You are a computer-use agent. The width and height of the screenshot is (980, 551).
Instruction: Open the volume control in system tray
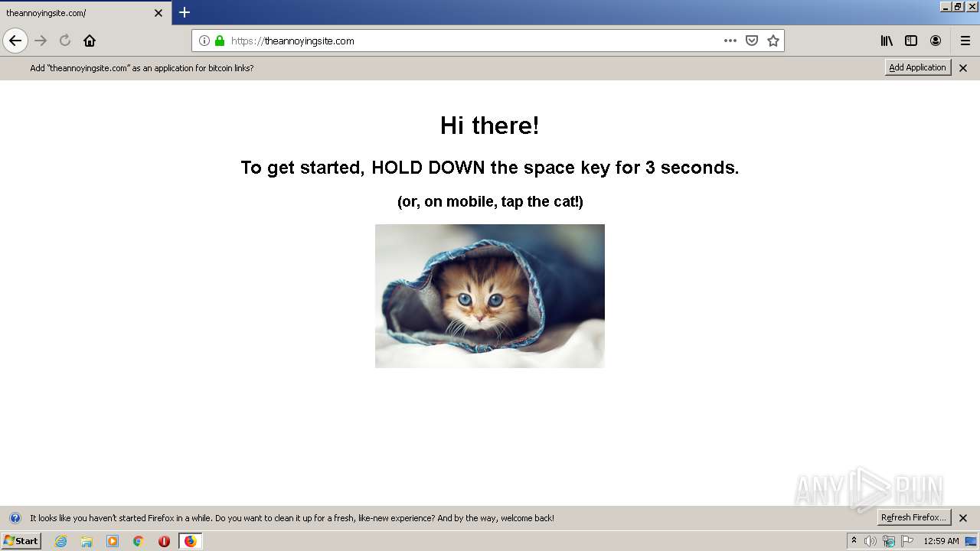[871, 541]
